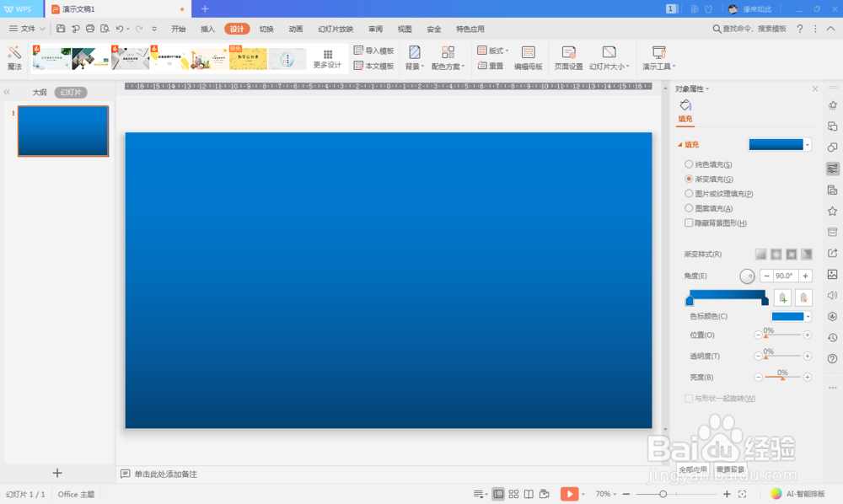
Task: Open Object Properties (对象属性) title dropdown
Action: click(692, 88)
